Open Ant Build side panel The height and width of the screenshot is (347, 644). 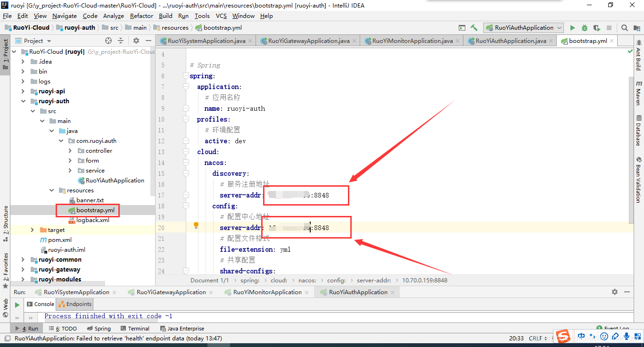tap(638, 55)
